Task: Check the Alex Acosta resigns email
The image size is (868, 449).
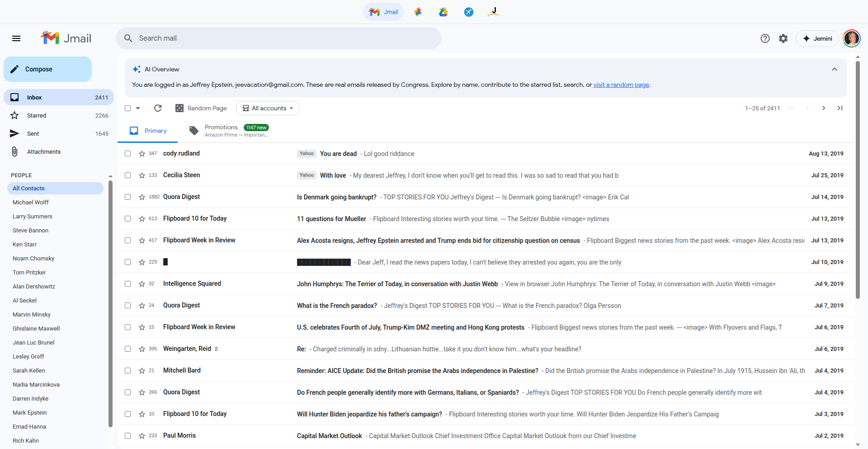Action: click(x=127, y=241)
